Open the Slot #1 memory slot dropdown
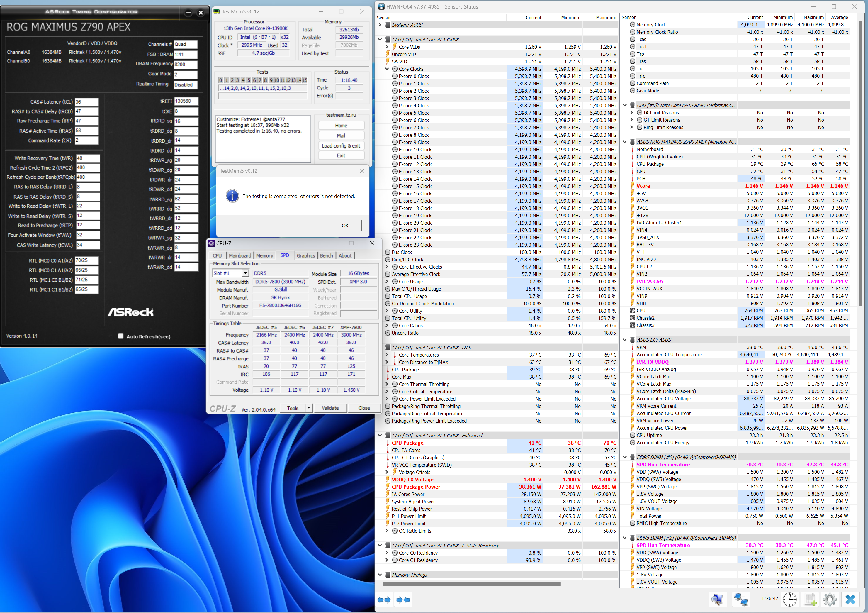Viewport: 868px width, 613px height. click(245, 273)
